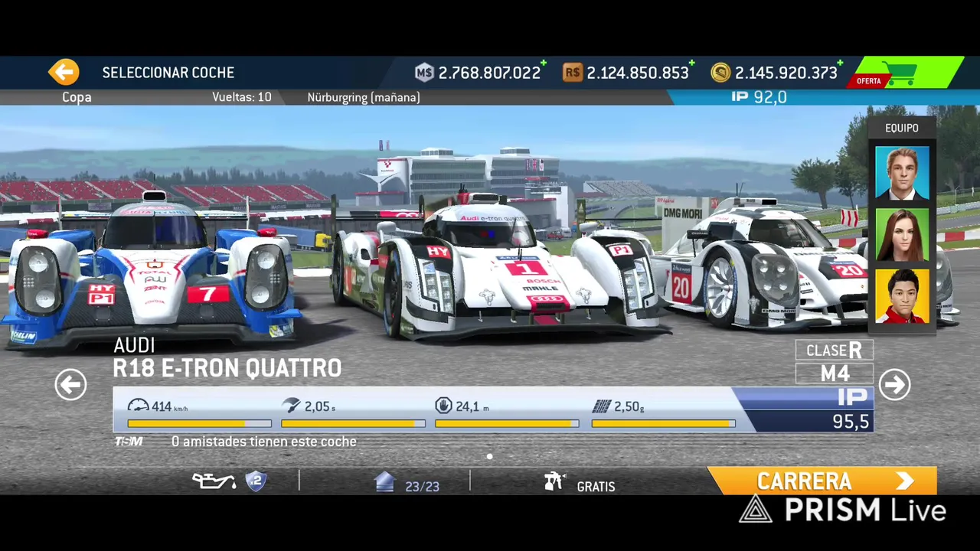
Task: Tap the gold balance 2.145.920.373
Action: pos(786,73)
